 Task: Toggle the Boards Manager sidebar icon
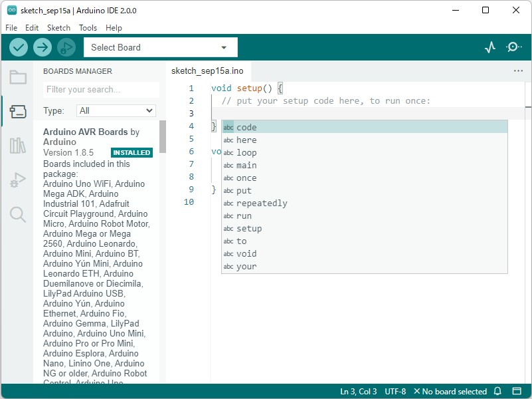point(18,111)
